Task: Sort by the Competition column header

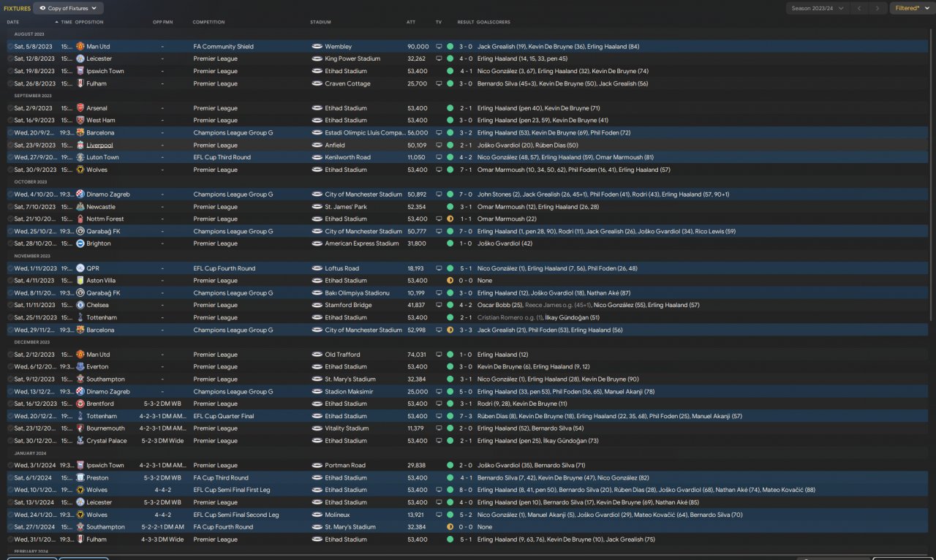Action: (x=208, y=22)
